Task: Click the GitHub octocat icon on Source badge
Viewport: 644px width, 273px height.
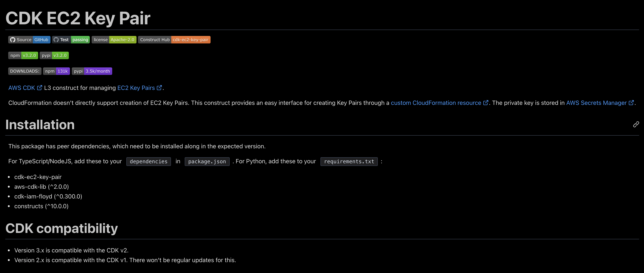Action: (12, 40)
